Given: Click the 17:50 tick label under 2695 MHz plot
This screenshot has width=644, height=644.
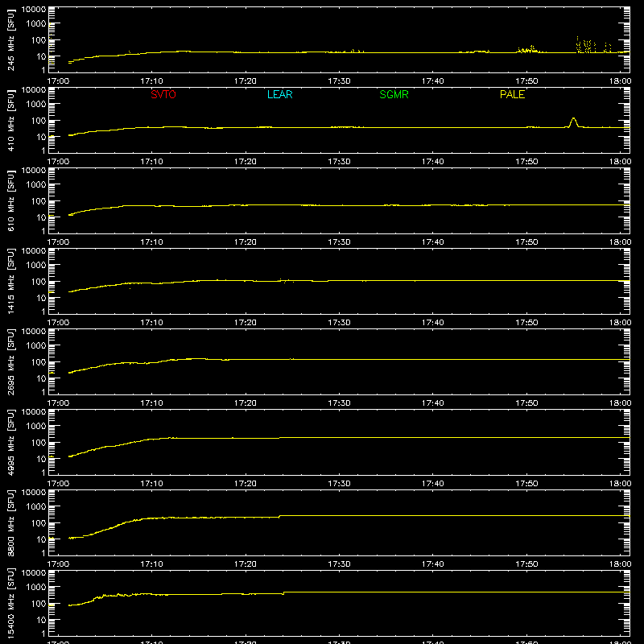Looking at the screenshot, I should point(526,403).
